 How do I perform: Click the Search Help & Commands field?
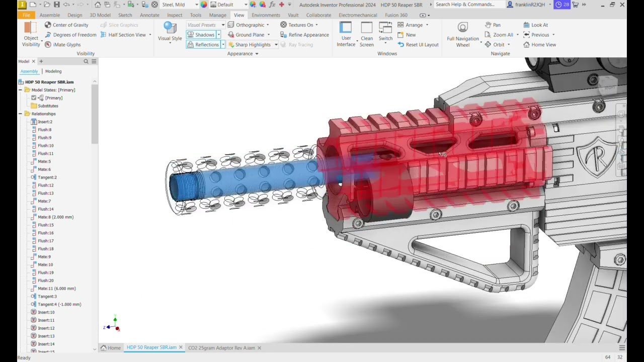(x=469, y=5)
